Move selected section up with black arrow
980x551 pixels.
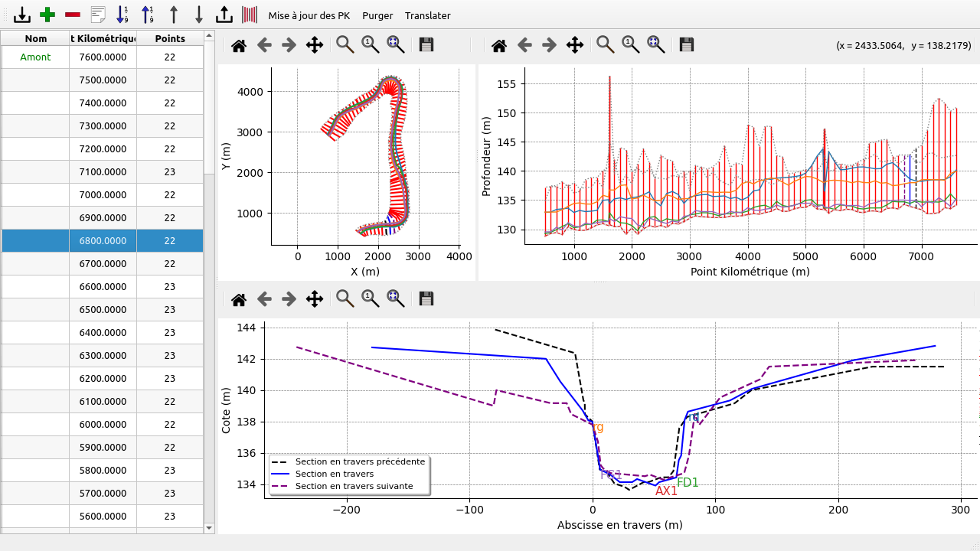(174, 15)
